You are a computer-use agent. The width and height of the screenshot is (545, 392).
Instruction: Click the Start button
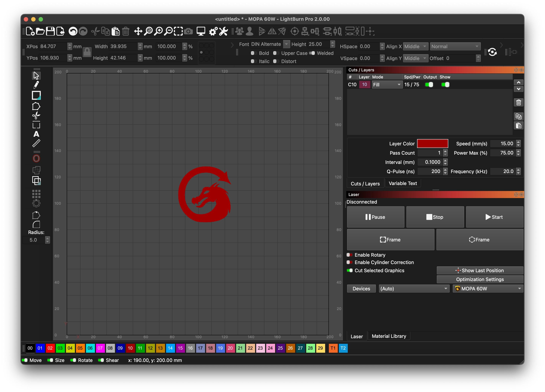[494, 217]
